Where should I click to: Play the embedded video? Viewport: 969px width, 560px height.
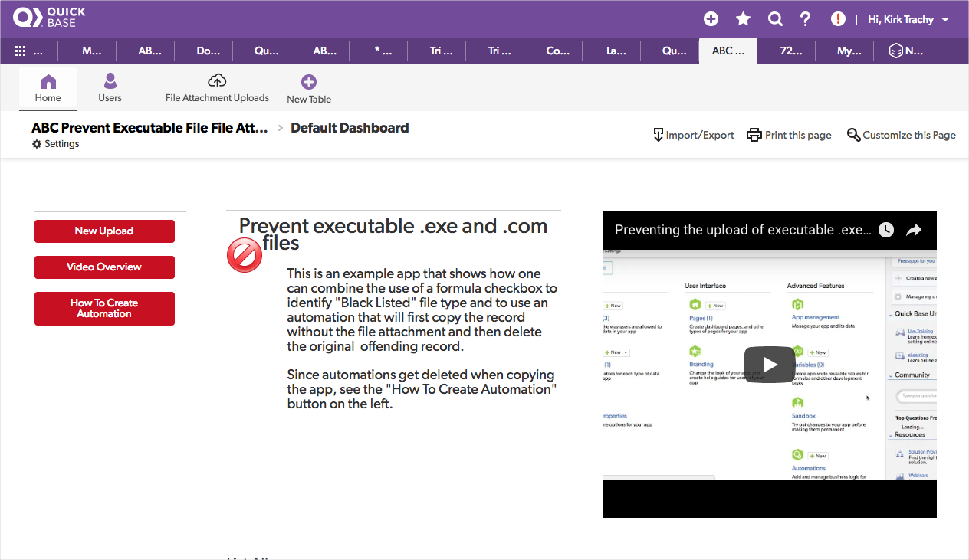pyautogui.click(x=770, y=365)
